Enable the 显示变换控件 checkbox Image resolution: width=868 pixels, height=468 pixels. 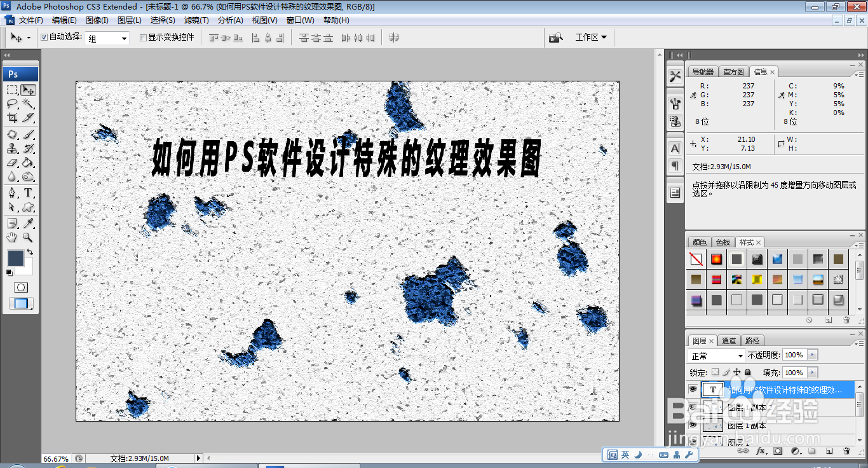coord(144,38)
